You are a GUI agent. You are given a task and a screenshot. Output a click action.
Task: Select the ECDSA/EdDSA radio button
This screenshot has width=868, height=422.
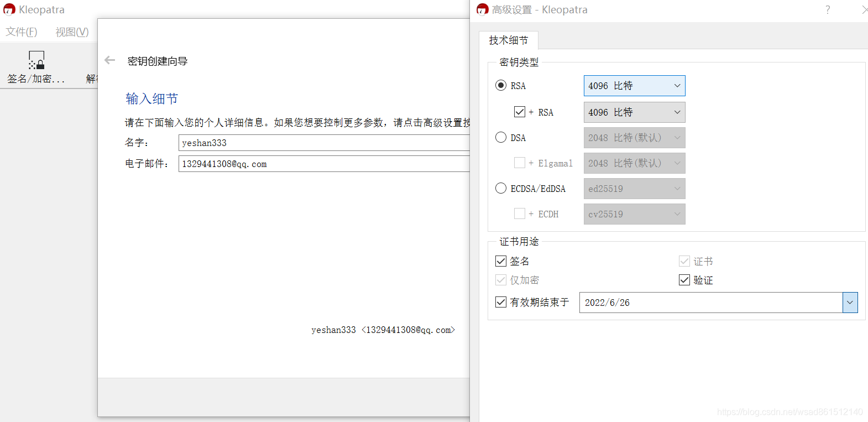click(x=501, y=188)
